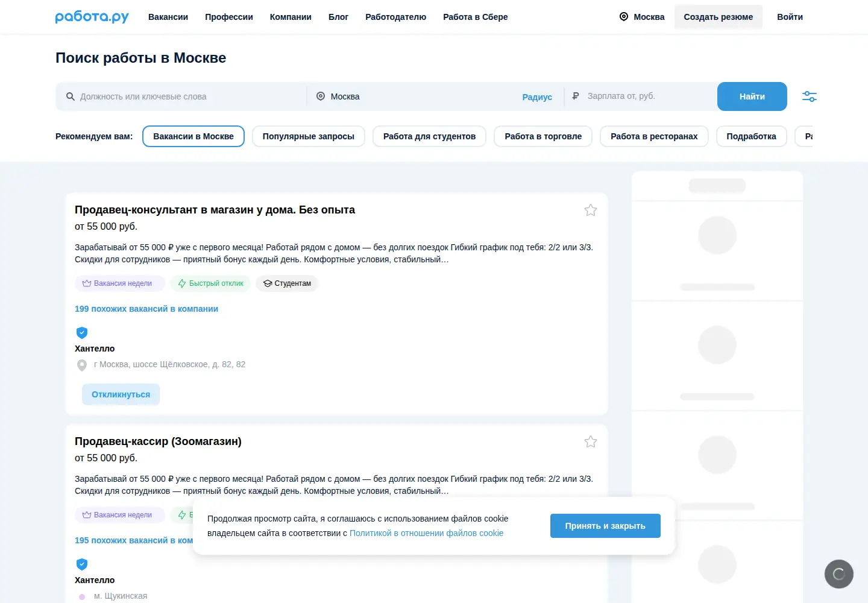
Task: Select Работа для студентов chip
Action: tap(430, 136)
